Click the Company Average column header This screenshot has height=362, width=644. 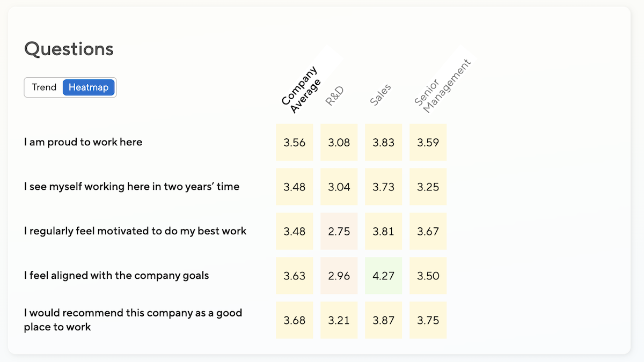[301, 90]
